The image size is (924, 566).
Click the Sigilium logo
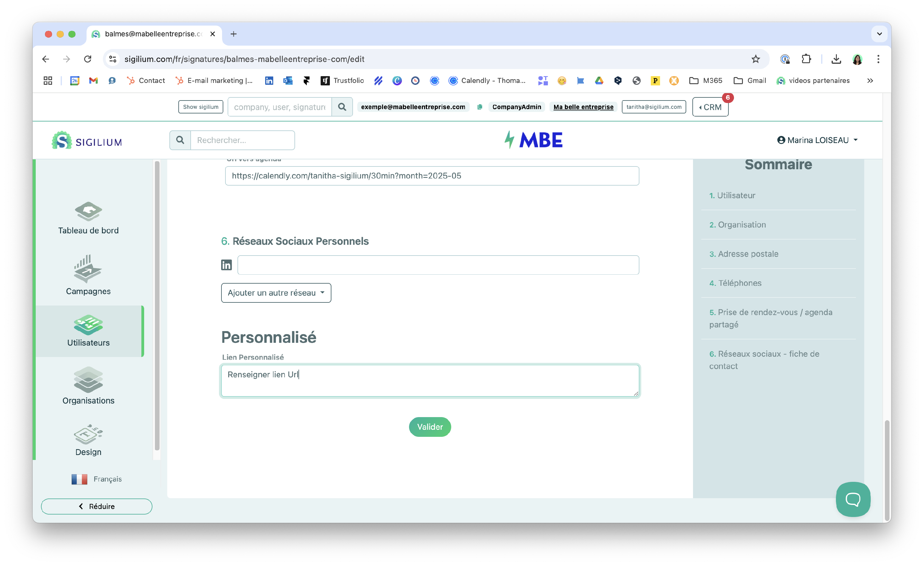(87, 140)
